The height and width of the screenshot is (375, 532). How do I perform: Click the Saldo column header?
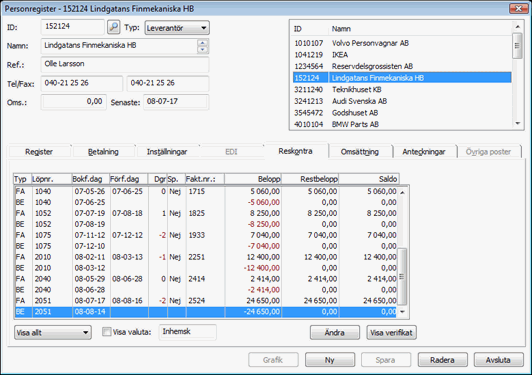coord(368,179)
